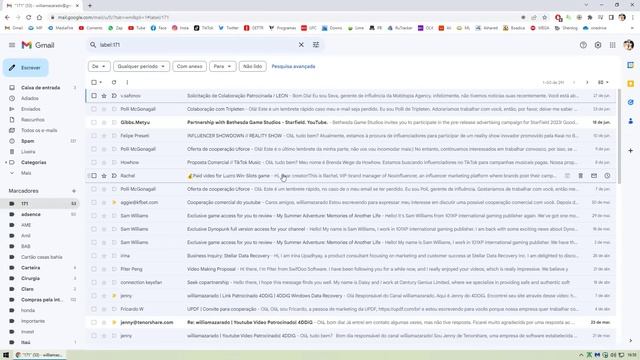Open search options filter icon
640x360 pixels.
click(x=316, y=45)
